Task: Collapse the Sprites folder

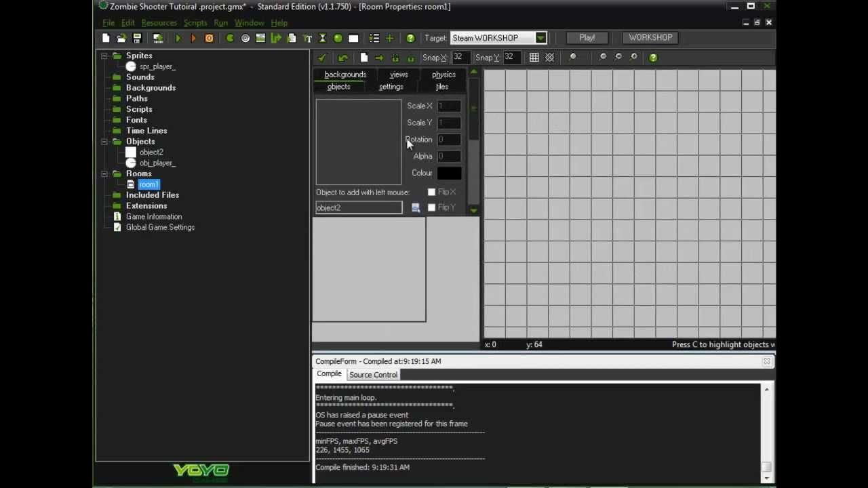Action: [104, 56]
